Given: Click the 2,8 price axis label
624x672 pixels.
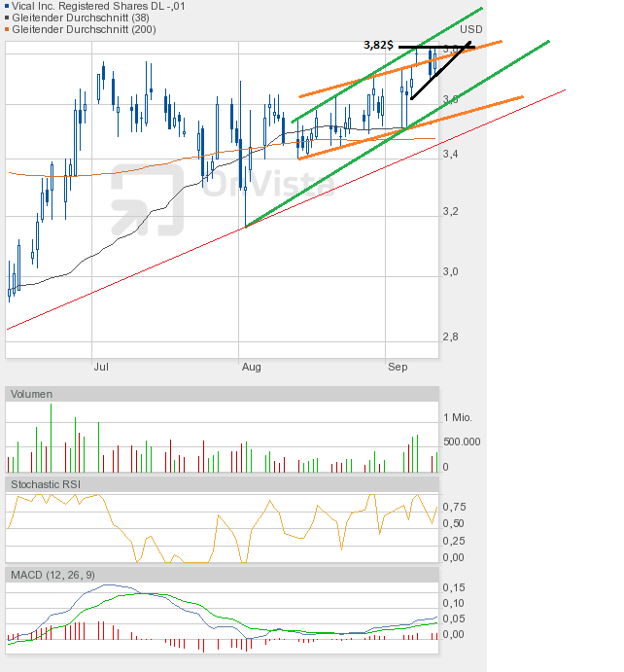Looking at the screenshot, I should click(450, 336).
